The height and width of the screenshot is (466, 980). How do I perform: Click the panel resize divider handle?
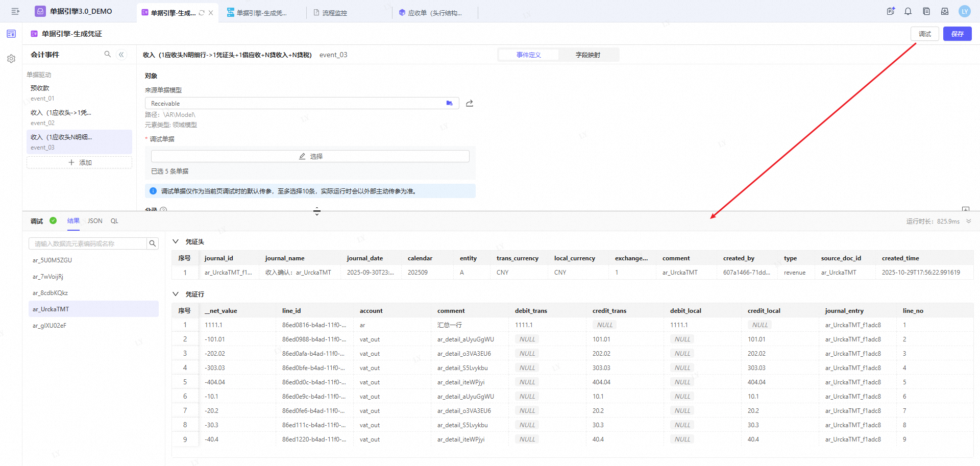pyautogui.click(x=317, y=211)
